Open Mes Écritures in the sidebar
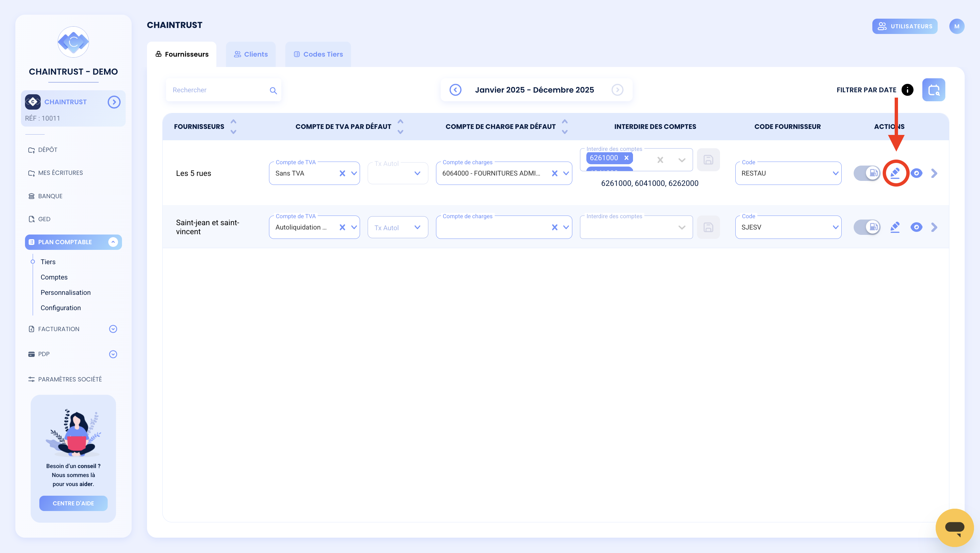 (56, 173)
